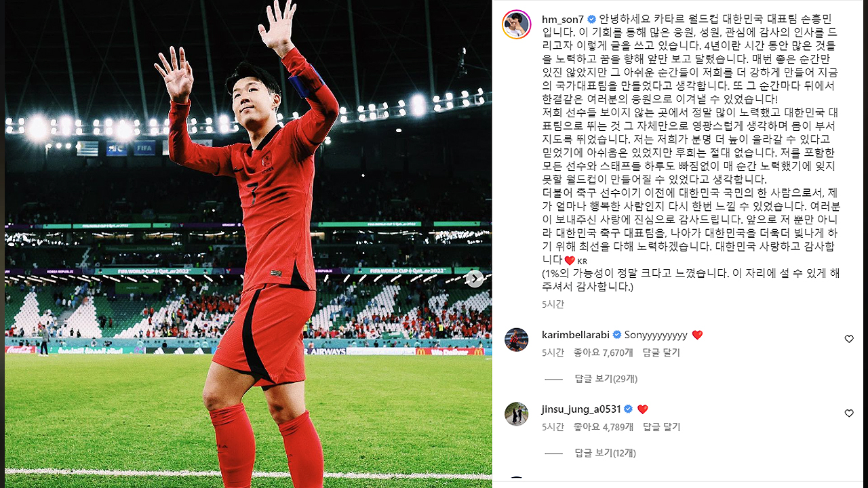868x488 pixels.
Task: Open jinsu_jung_a0531 username link
Action: pos(582,409)
